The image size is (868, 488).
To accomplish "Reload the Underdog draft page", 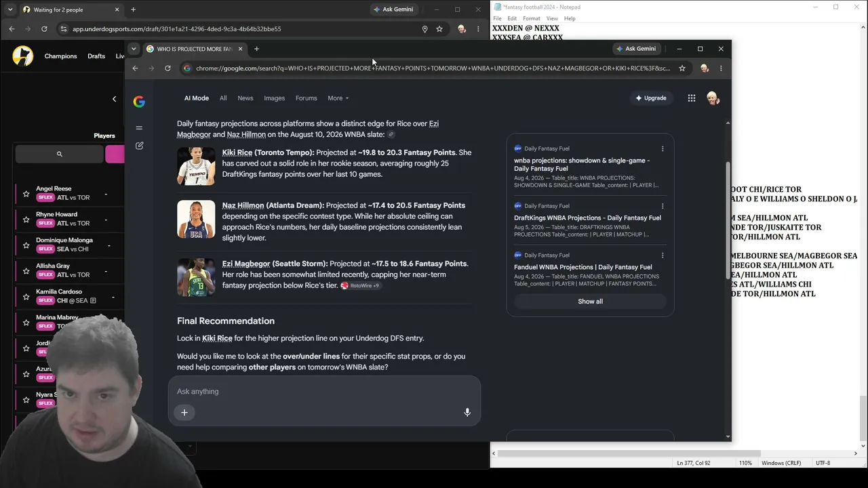I will 44,29.
